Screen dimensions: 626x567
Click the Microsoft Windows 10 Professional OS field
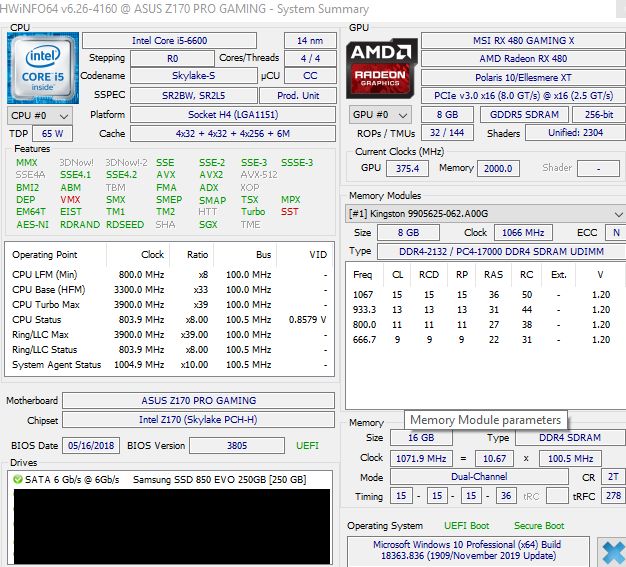pyautogui.click(x=467, y=550)
